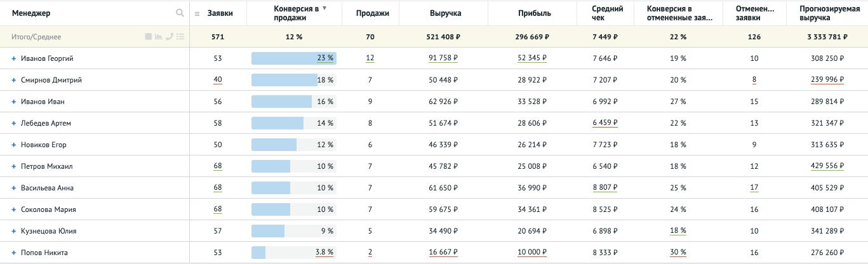Open the chart icon in totals row
Screen dimensions: 868x264
coord(158,37)
